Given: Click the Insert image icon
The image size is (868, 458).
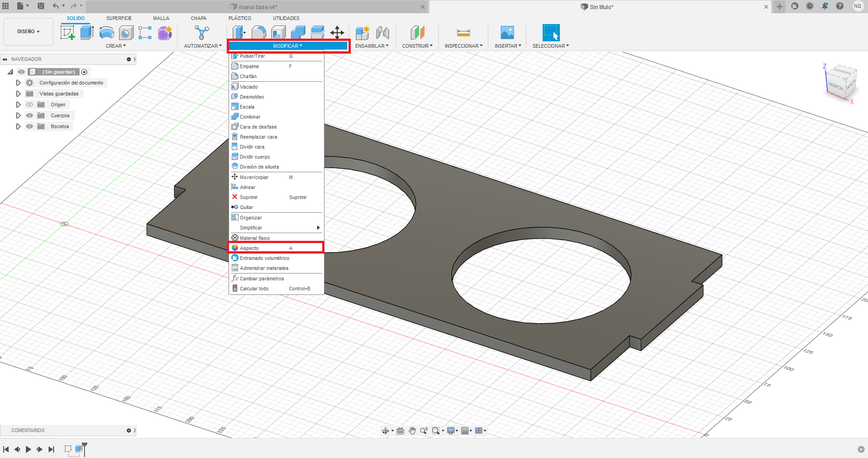Looking at the screenshot, I should pos(507,33).
